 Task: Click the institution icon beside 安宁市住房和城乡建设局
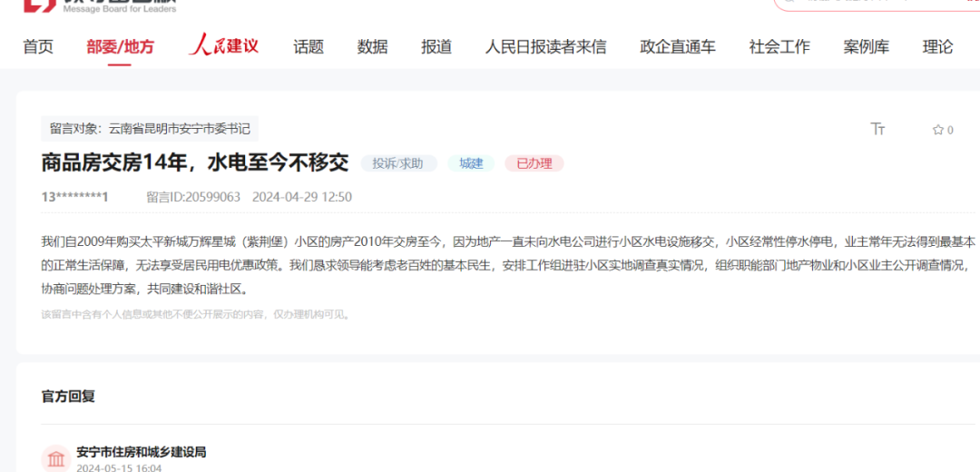57,458
